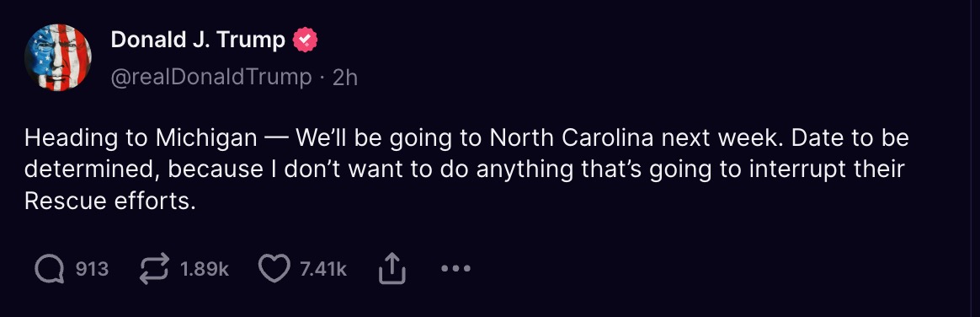Click the @realDonaldTrump handle
The width and height of the screenshot is (980, 317).
click(210, 77)
